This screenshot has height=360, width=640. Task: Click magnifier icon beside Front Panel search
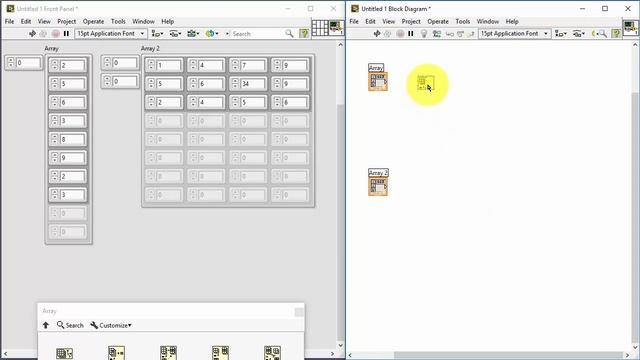pyautogui.click(x=289, y=33)
